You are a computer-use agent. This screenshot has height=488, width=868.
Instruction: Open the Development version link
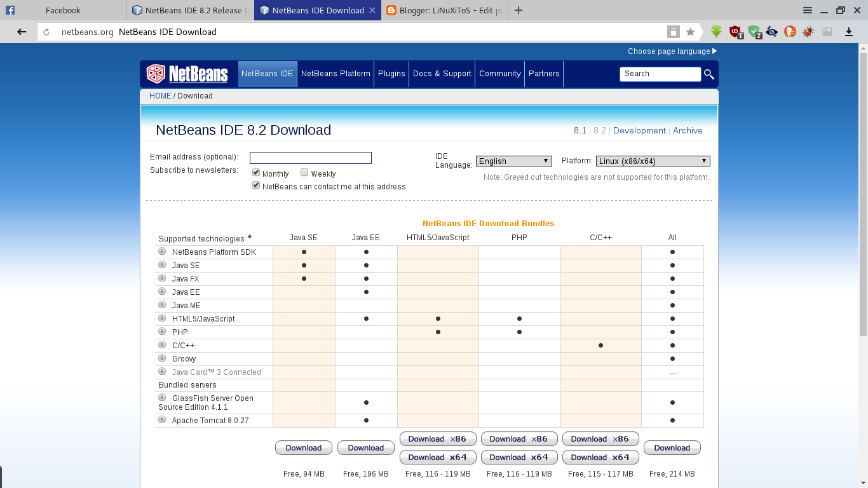[x=639, y=130]
